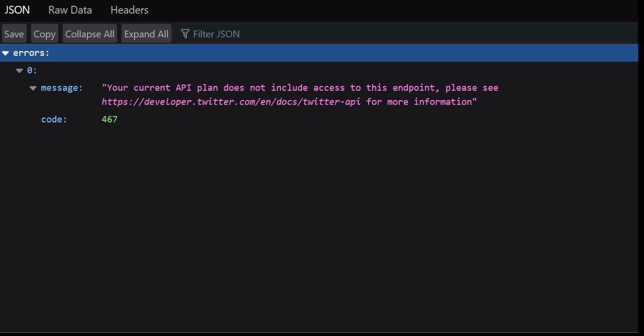Click the "Your current API plan" text
Viewport: 644px width, 336px height.
(161, 87)
